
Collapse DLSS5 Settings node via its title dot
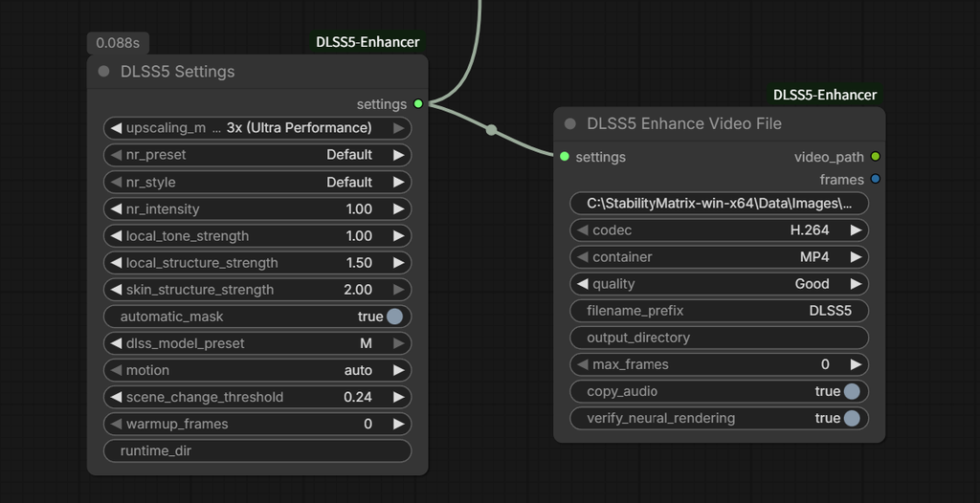pyautogui.click(x=103, y=72)
